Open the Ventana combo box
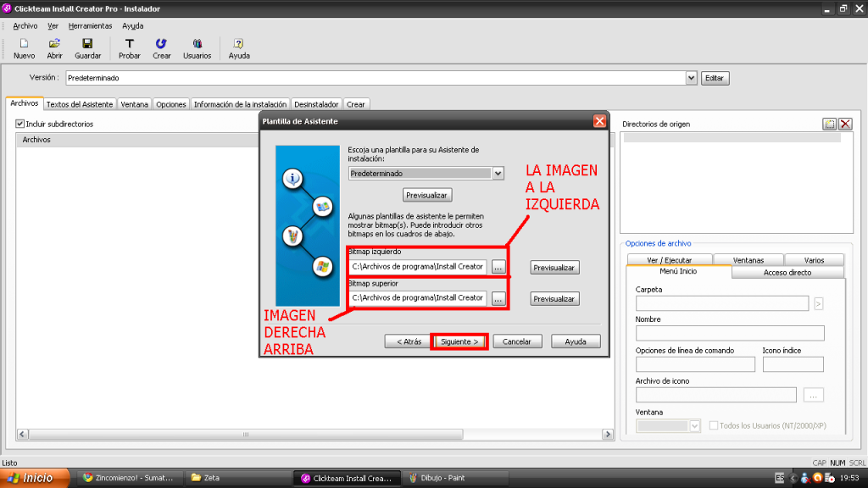The image size is (868, 488). (669, 426)
